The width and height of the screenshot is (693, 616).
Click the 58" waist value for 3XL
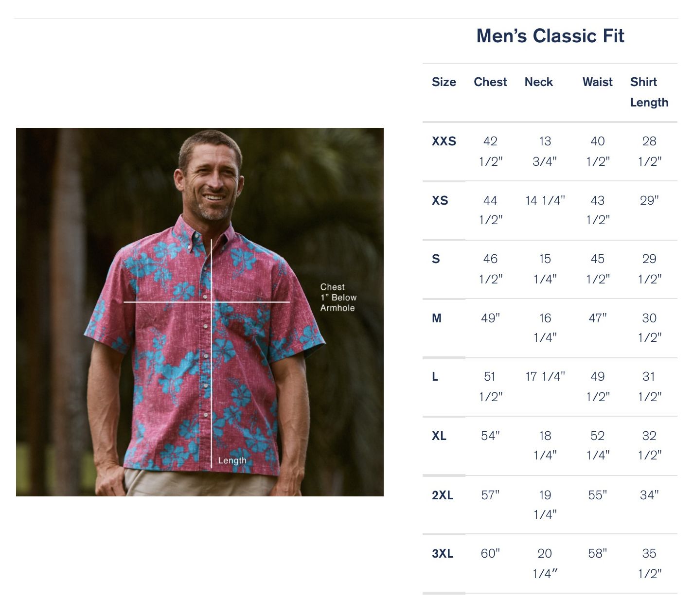pos(597,554)
